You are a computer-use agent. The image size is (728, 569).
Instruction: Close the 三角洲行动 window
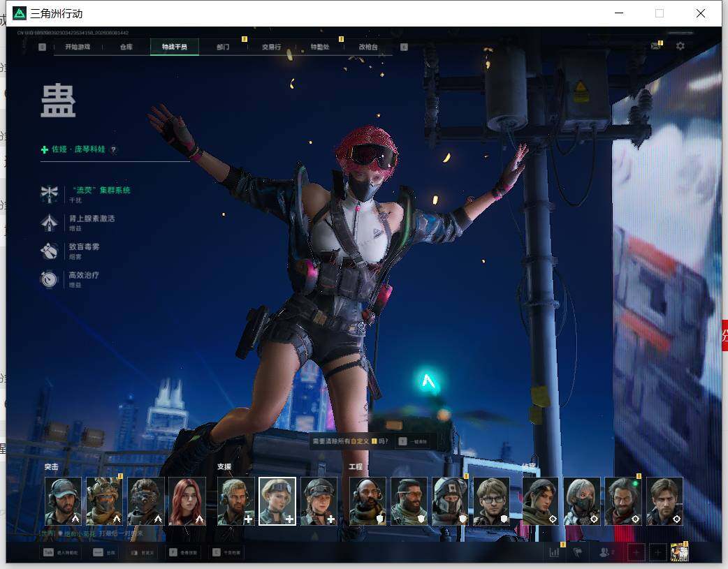coord(701,13)
